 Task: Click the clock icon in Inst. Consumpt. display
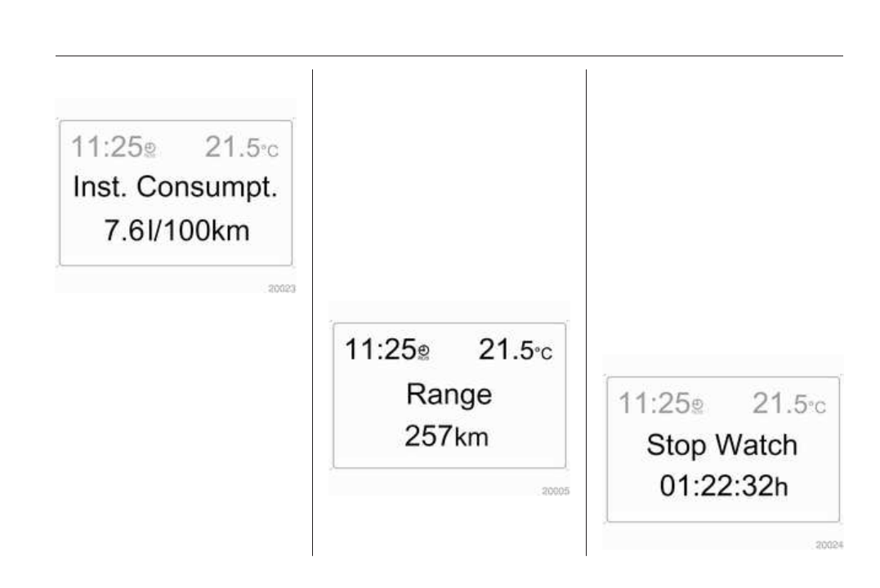click(x=150, y=149)
